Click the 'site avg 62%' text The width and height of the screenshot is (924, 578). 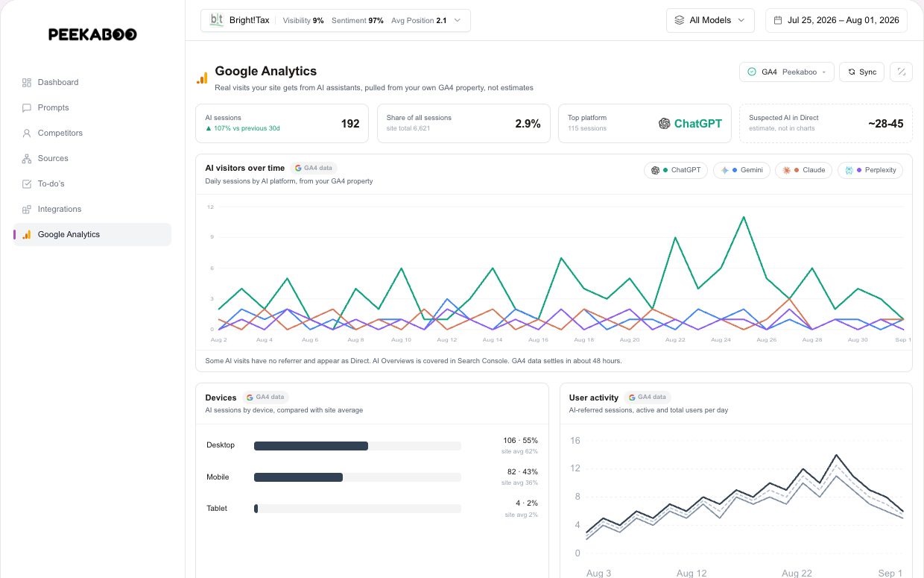click(x=520, y=451)
